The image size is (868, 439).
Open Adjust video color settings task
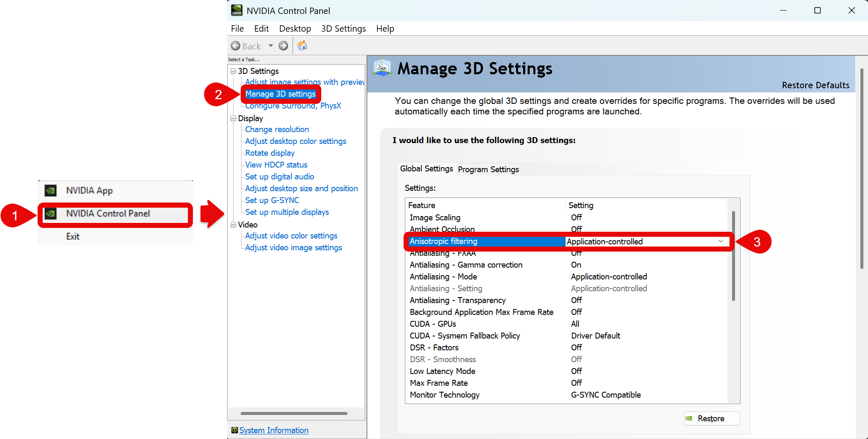pyautogui.click(x=291, y=236)
